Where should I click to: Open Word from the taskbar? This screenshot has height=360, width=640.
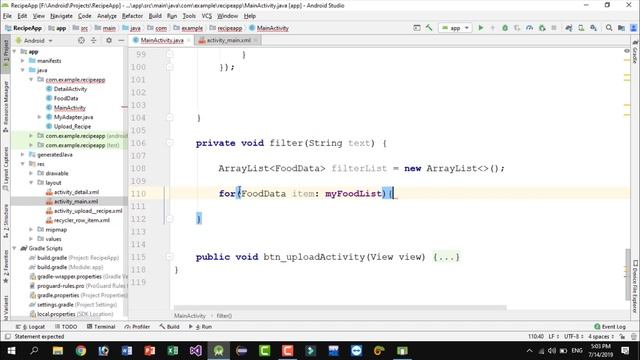127,350
